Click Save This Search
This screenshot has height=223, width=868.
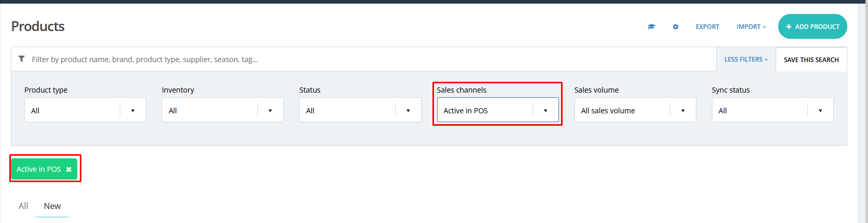coord(811,60)
